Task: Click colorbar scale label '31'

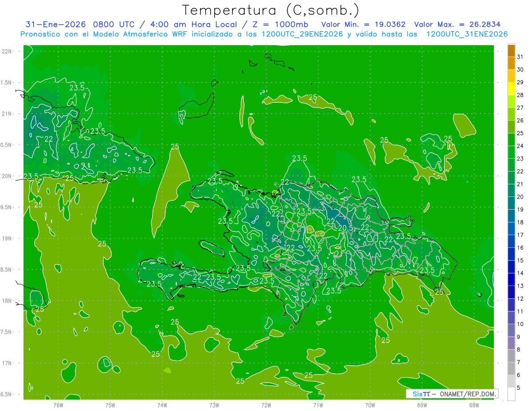Action: pos(520,57)
